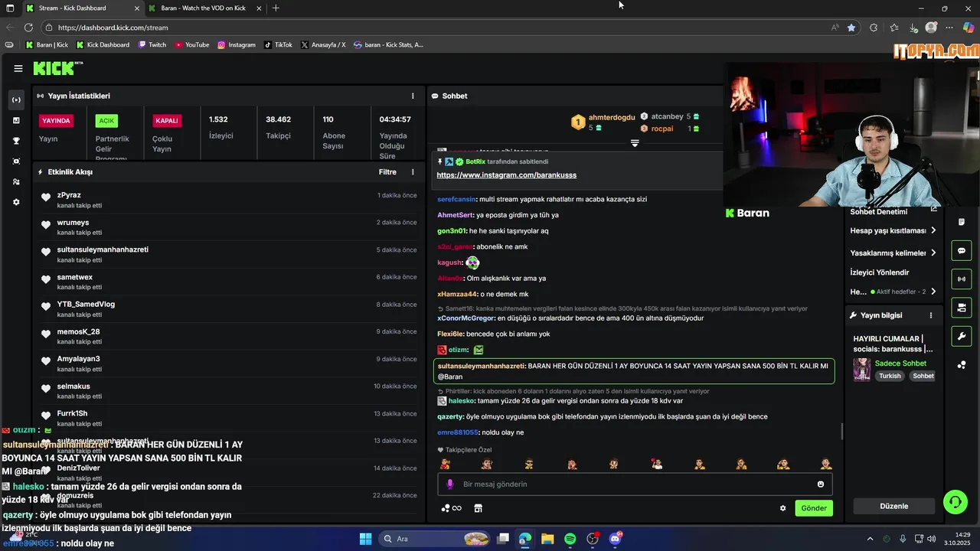Click the Düzenle button
Screen dimensions: 980x551
[894, 506]
